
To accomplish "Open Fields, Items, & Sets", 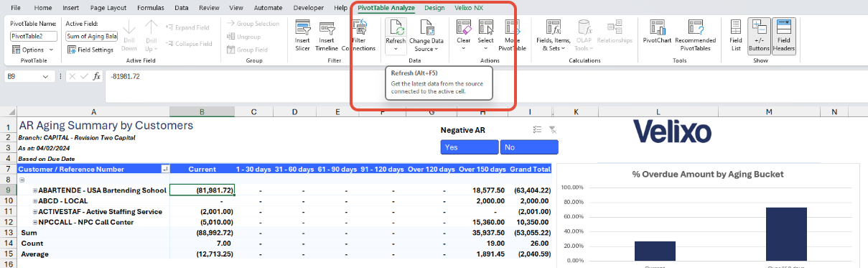I will coord(554,36).
